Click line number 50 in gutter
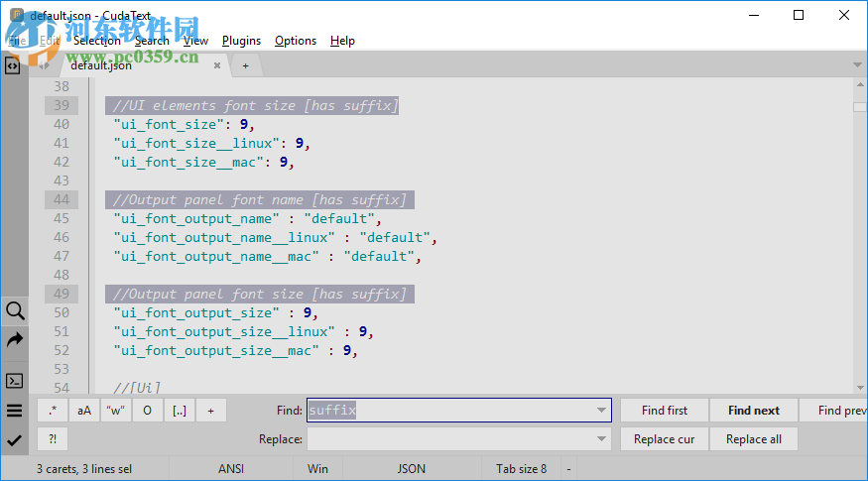The image size is (868, 481). (x=62, y=312)
